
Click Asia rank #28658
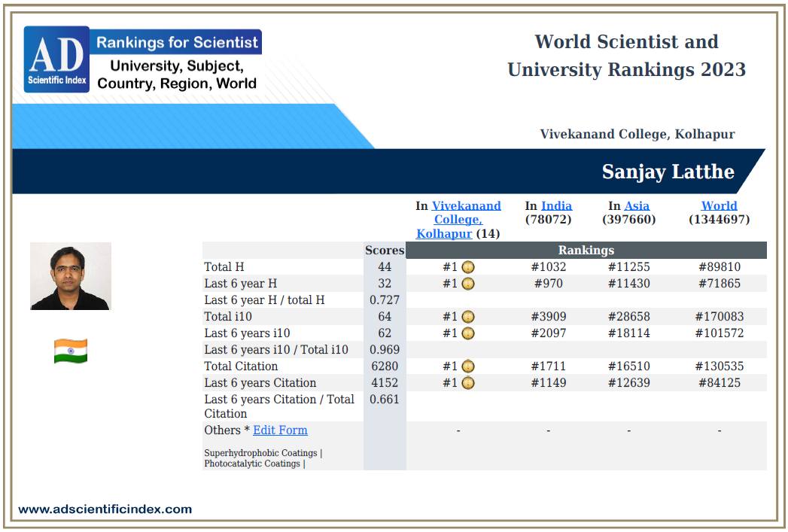pos(628,317)
